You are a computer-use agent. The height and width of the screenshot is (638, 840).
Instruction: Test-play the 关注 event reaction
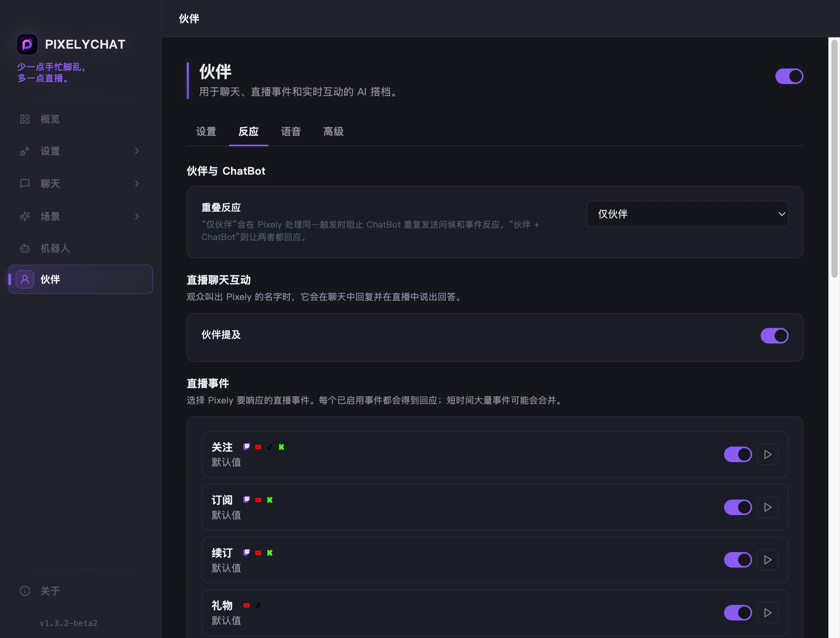pyautogui.click(x=768, y=454)
